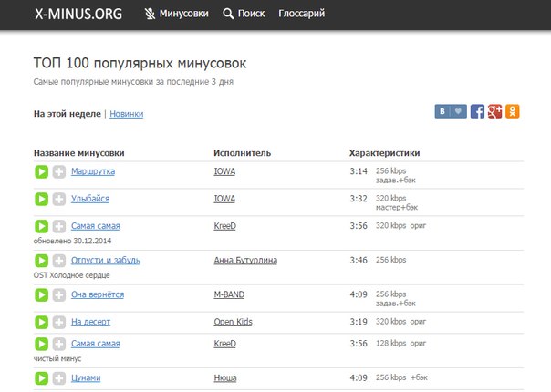Open Самая самая link updated 30.12.2014
The height and width of the screenshot is (392, 551).
pyautogui.click(x=96, y=226)
